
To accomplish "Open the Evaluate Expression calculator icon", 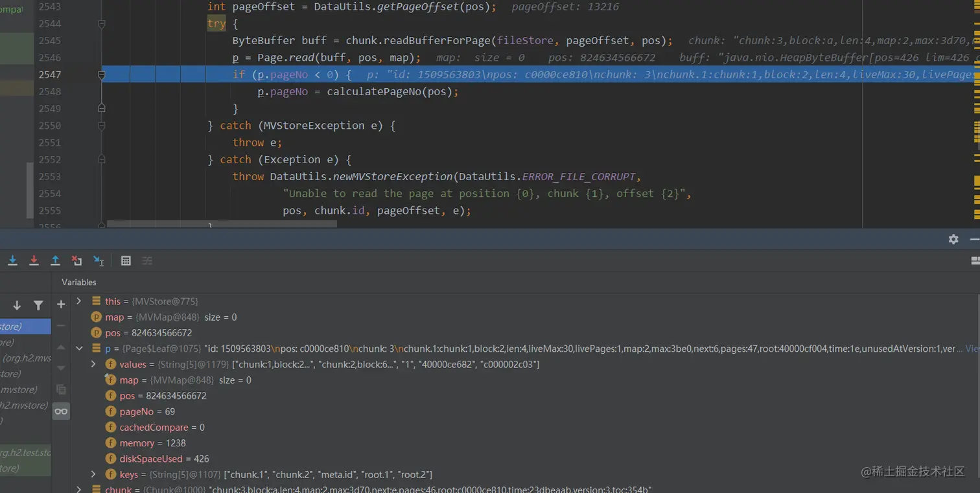I will (x=126, y=260).
